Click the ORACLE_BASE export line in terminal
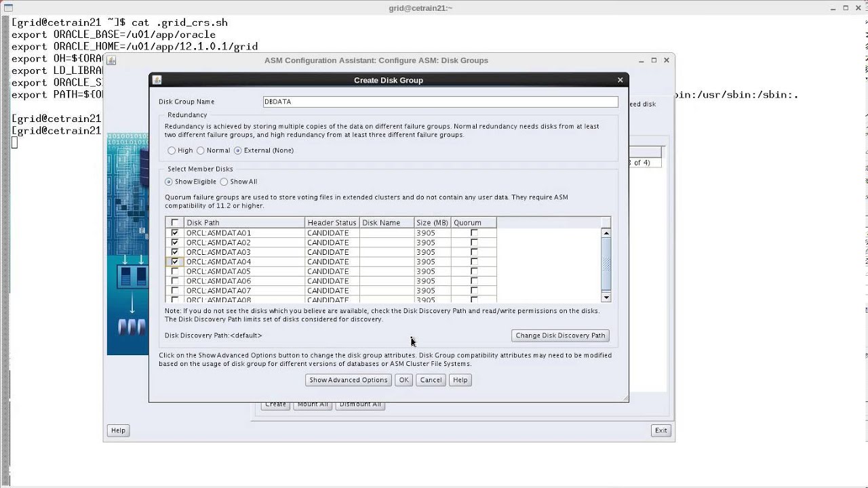Screen dimensions: 868x488 113,35
